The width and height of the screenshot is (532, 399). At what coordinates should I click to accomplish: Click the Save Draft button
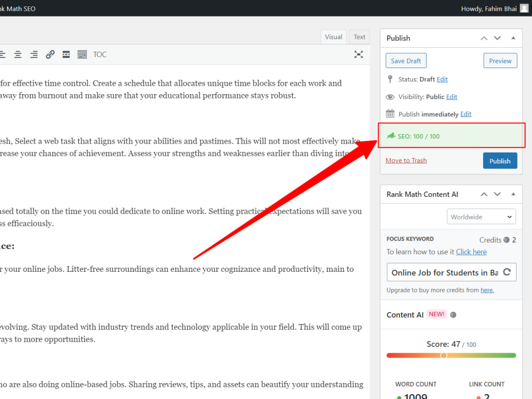[406, 61]
